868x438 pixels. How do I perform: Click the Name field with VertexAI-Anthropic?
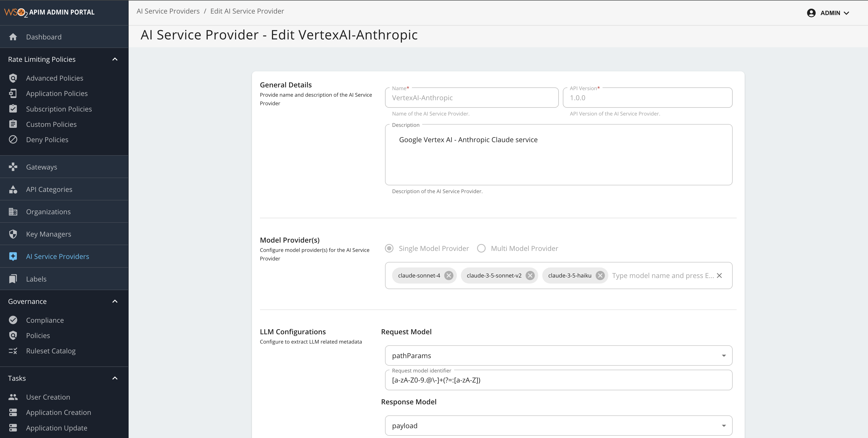pos(472,98)
